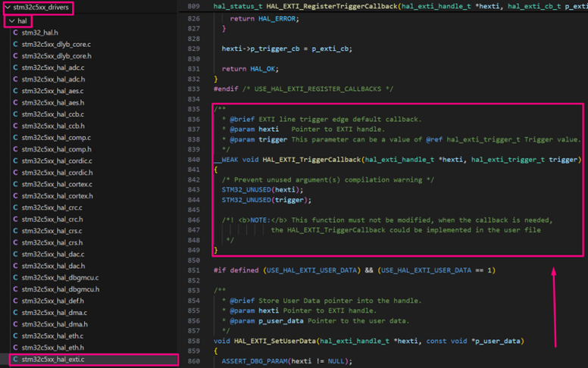Click HAL_EXTI_SetUserData on line 858

click(x=274, y=341)
